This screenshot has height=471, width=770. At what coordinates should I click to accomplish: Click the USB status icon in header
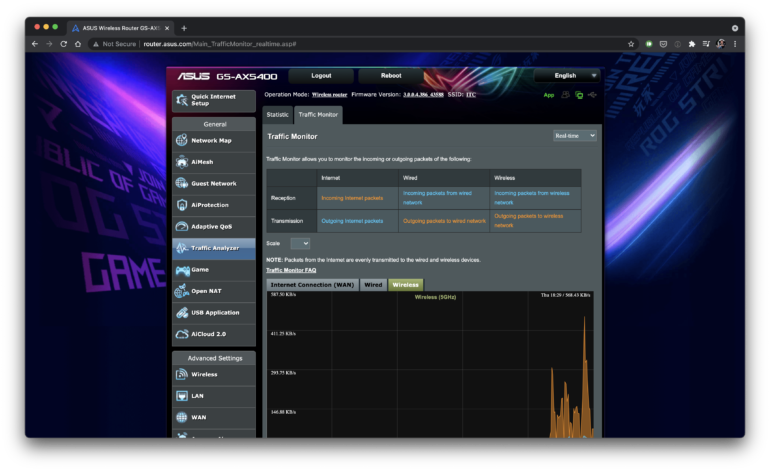593,95
